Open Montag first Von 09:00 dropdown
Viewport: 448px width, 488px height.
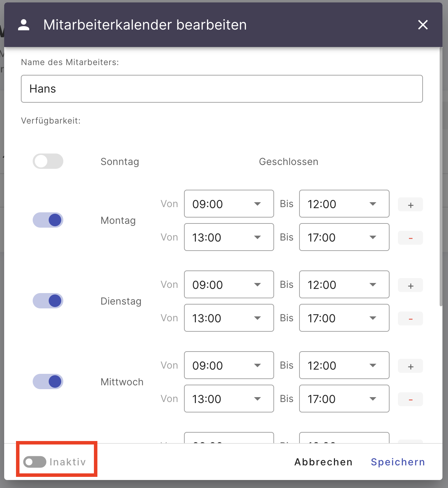tap(229, 204)
